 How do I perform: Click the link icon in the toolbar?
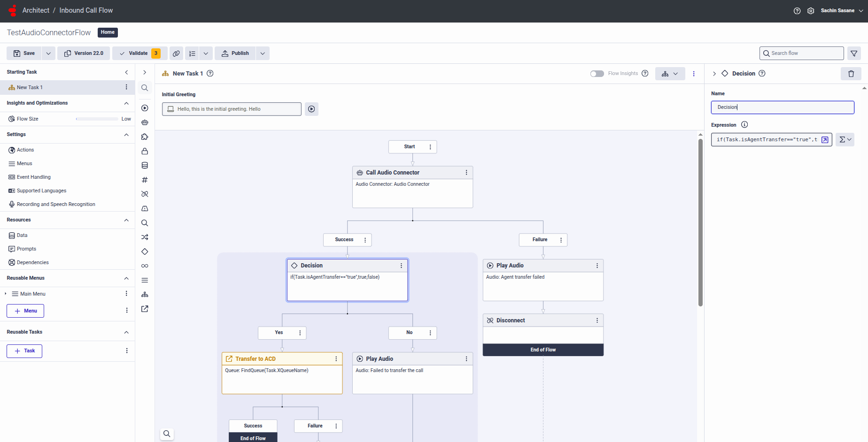[x=176, y=53]
